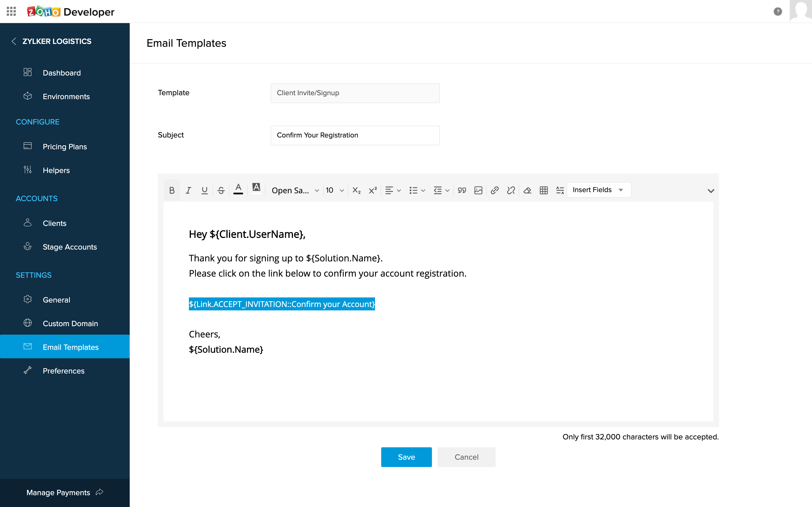Click the insert image icon
Screen dimensions: 812x507
[478, 190]
